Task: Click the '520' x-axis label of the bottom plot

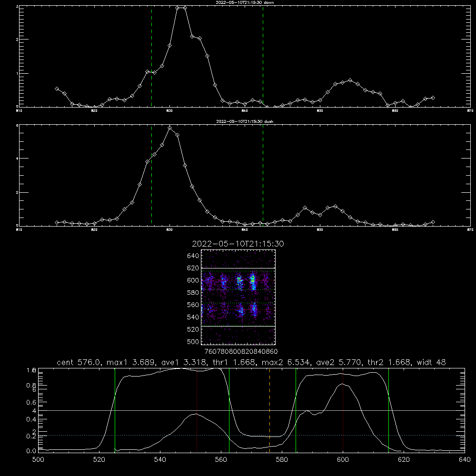Action: [x=99, y=460]
